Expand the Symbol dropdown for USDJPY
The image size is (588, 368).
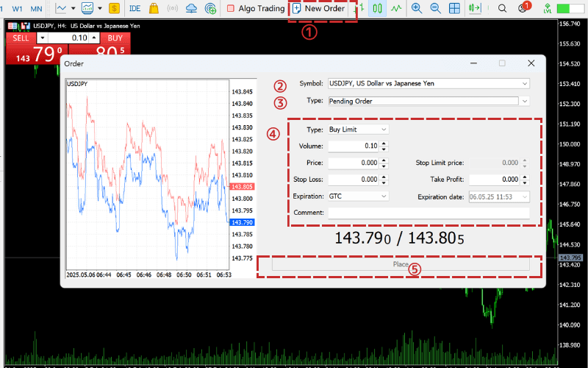(523, 84)
